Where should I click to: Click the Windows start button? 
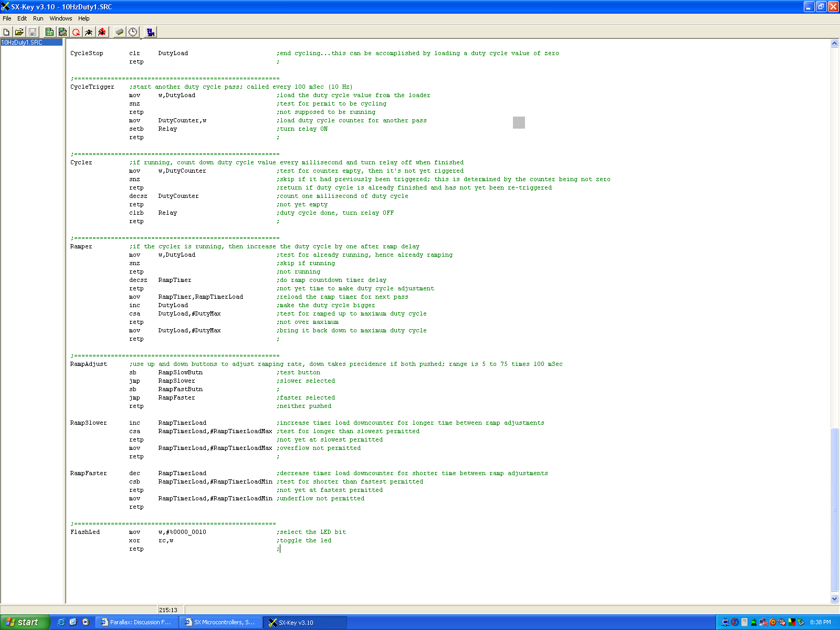click(x=24, y=622)
